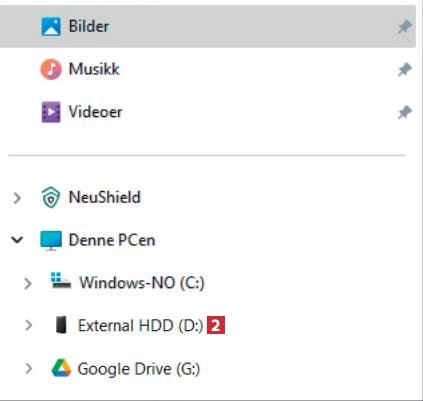
Task: Select the Videoer folder label
Action: [x=95, y=112]
